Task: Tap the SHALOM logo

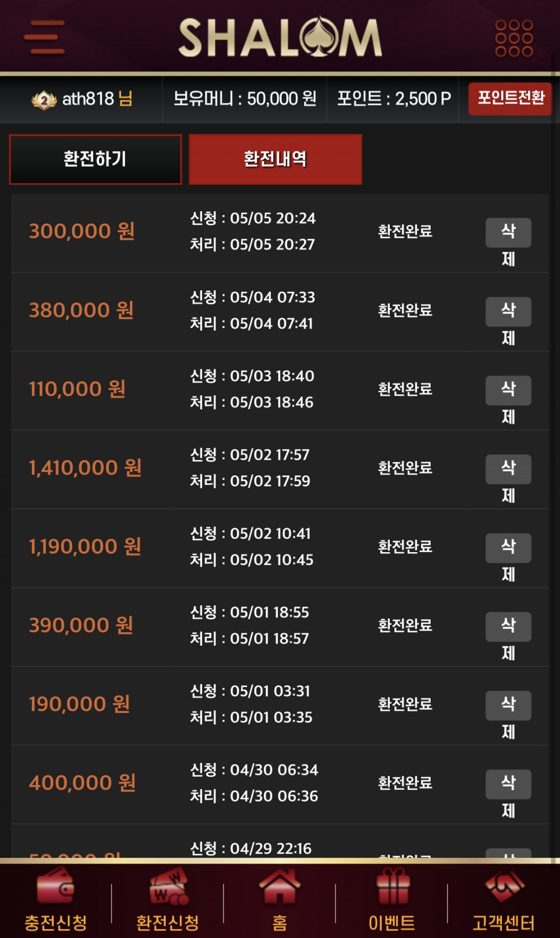Action: tap(280, 37)
